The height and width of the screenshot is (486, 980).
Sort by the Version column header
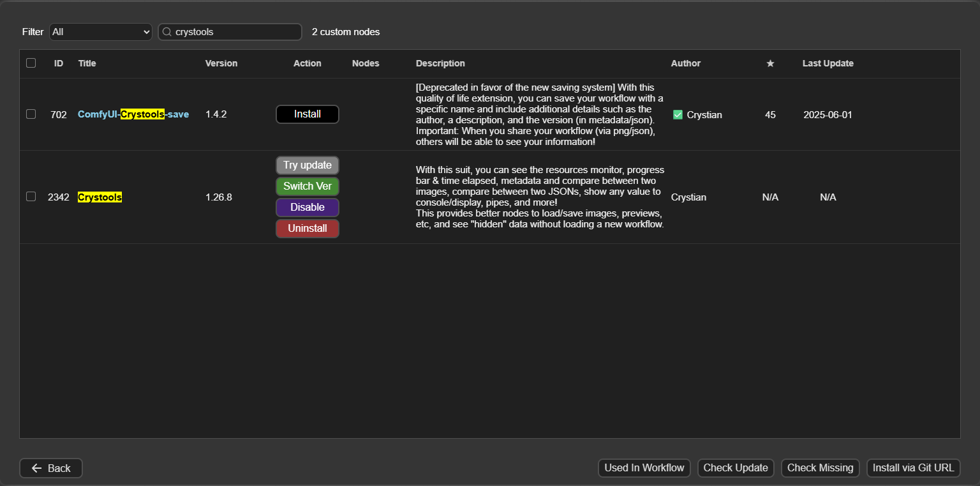[x=221, y=63]
